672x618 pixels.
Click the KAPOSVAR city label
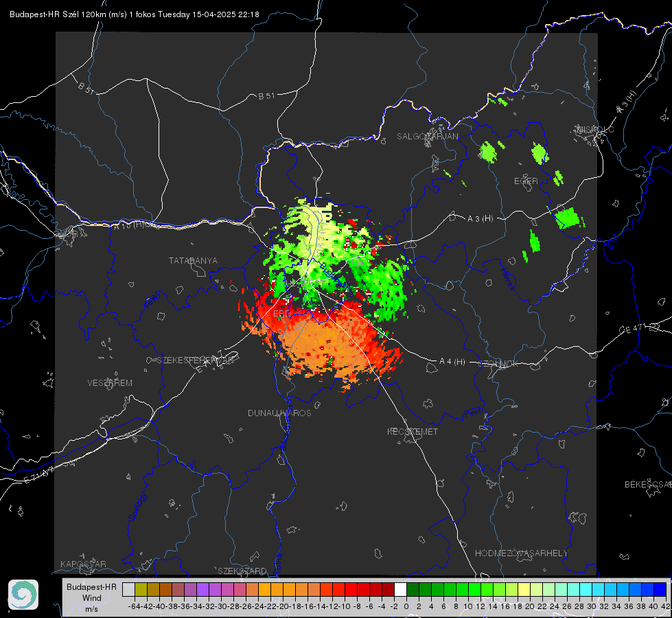pyautogui.click(x=83, y=564)
